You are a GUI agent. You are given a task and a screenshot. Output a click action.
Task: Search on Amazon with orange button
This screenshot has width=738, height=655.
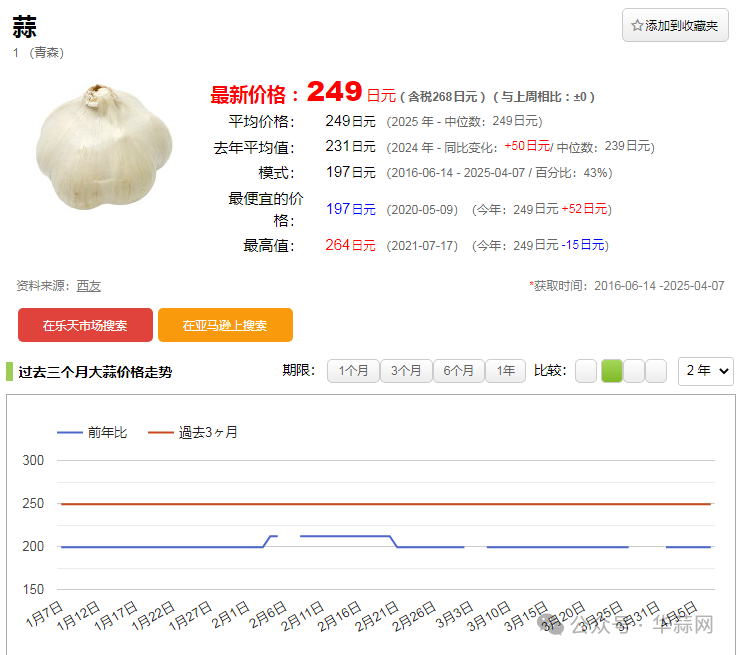tap(225, 325)
